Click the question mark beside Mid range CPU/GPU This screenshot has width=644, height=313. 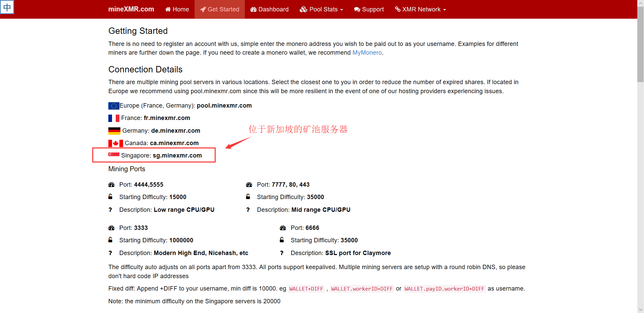[x=248, y=210]
